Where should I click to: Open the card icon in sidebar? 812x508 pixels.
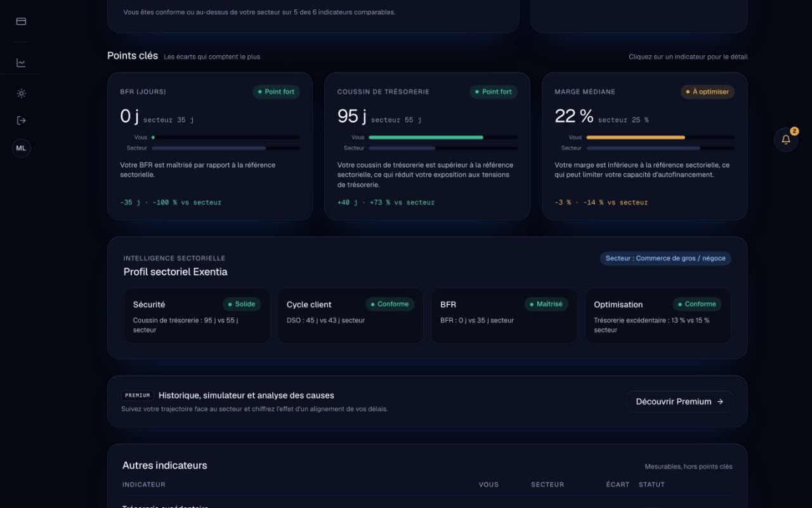[x=21, y=21]
